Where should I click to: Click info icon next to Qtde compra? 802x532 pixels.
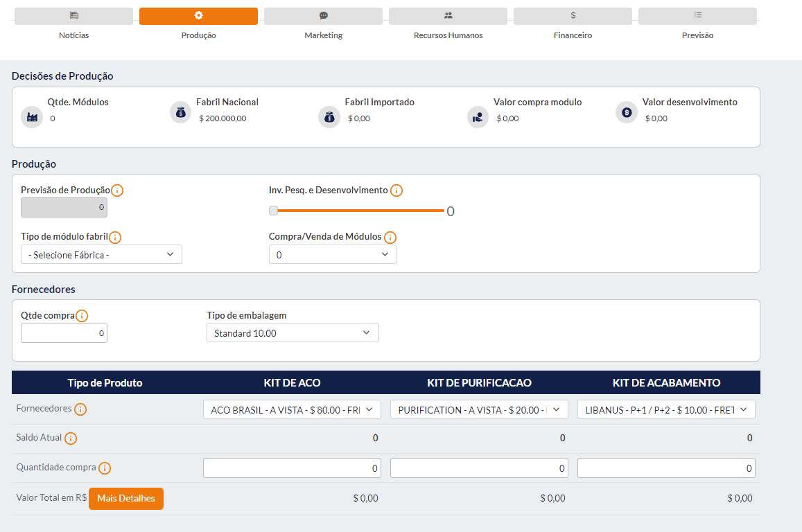pyautogui.click(x=82, y=316)
